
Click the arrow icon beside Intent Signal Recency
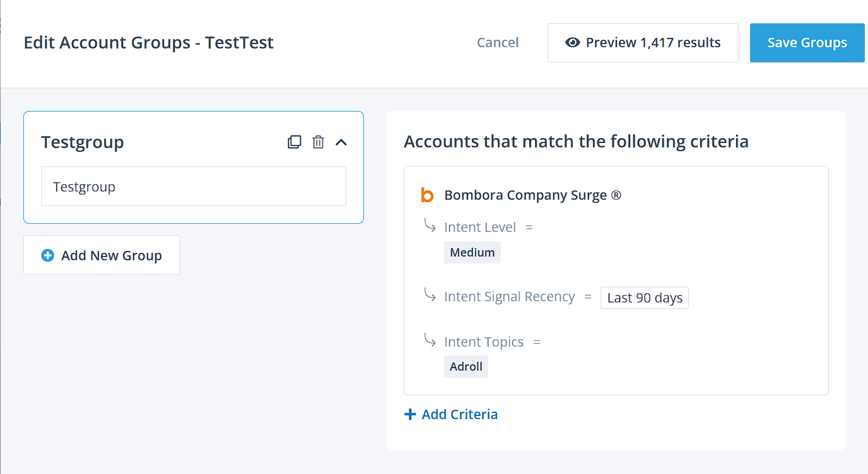point(430,294)
